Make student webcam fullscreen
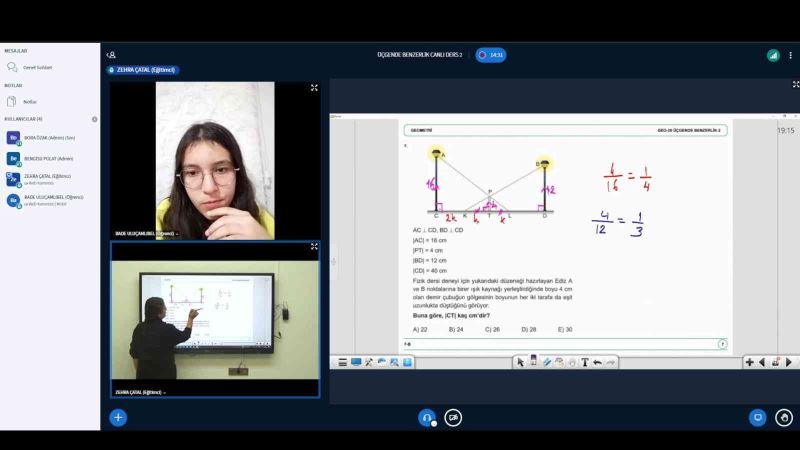 tap(314, 88)
